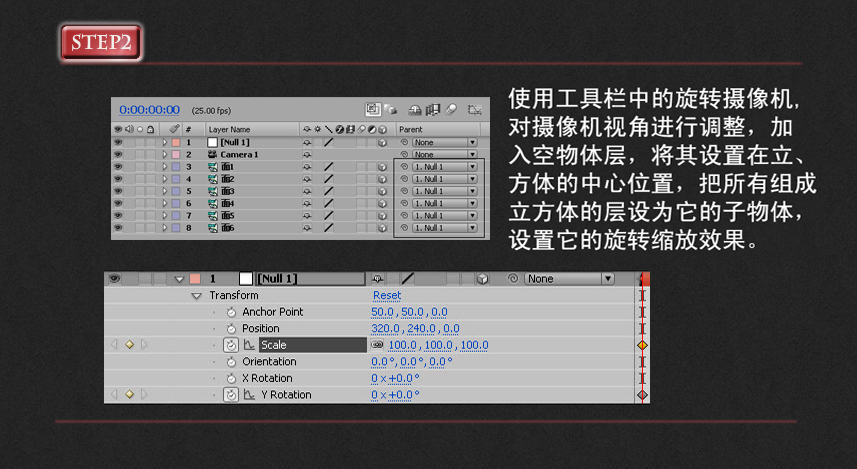The image size is (857, 469).
Task: Click first Scale value 100.0
Action: pyautogui.click(x=402, y=345)
